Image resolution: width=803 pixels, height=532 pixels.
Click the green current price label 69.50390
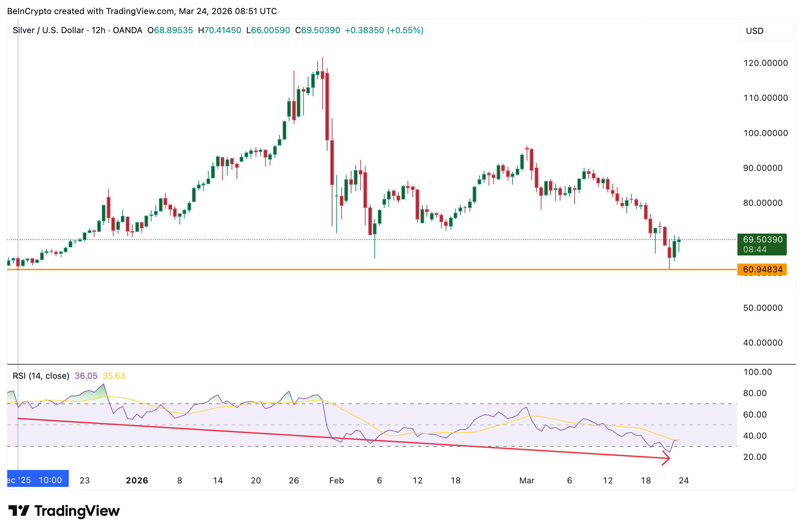762,240
